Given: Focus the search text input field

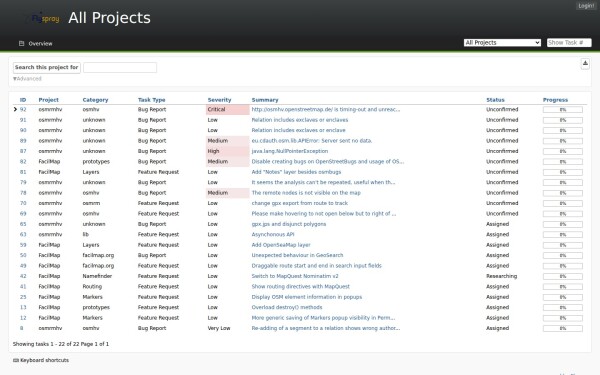Looking at the screenshot, I should tap(120, 68).
